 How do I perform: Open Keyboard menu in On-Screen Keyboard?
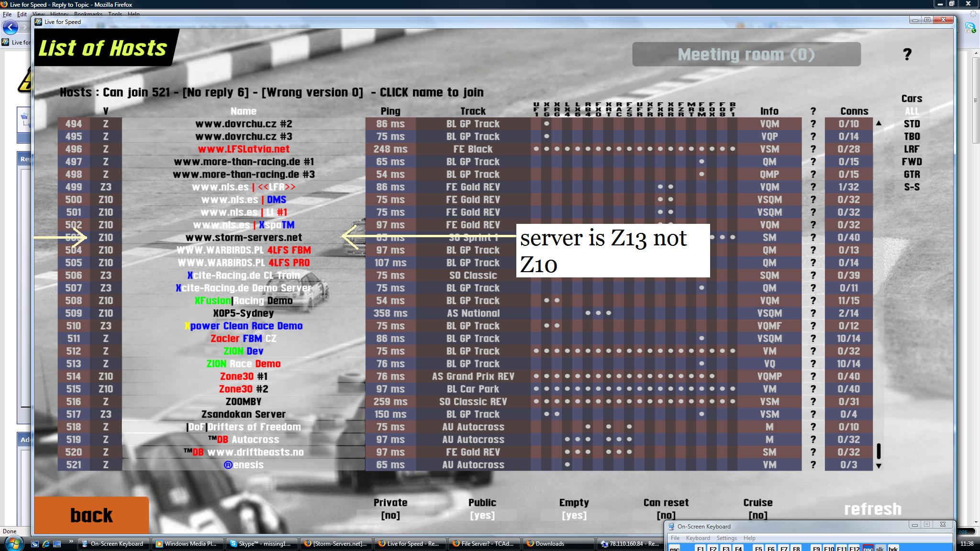(x=698, y=538)
